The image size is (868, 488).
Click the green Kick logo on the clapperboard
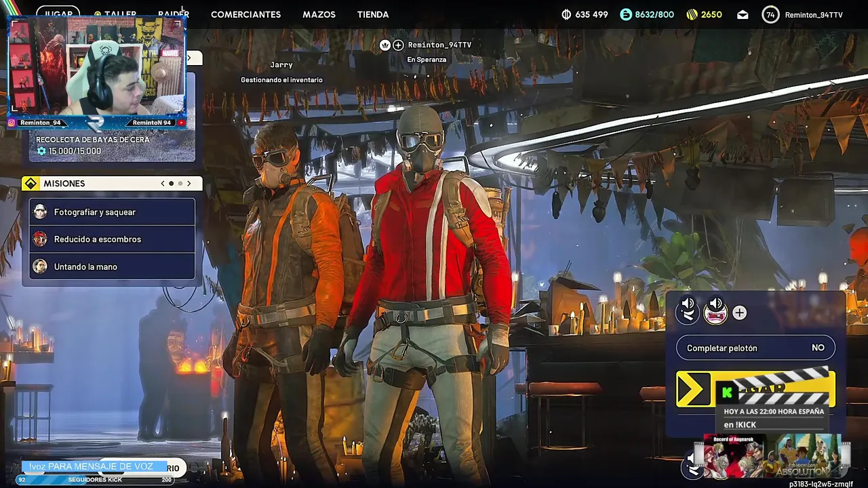pyautogui.click(x=727, y=392)
